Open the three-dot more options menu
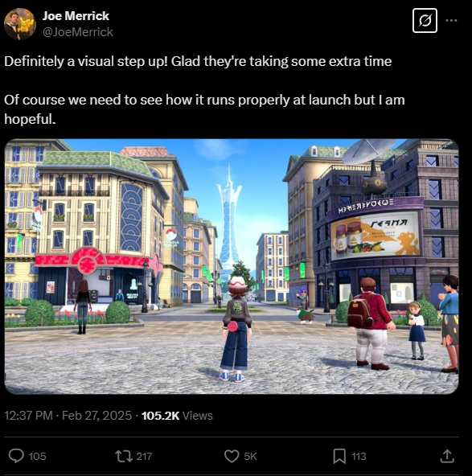 click(451, 21)
